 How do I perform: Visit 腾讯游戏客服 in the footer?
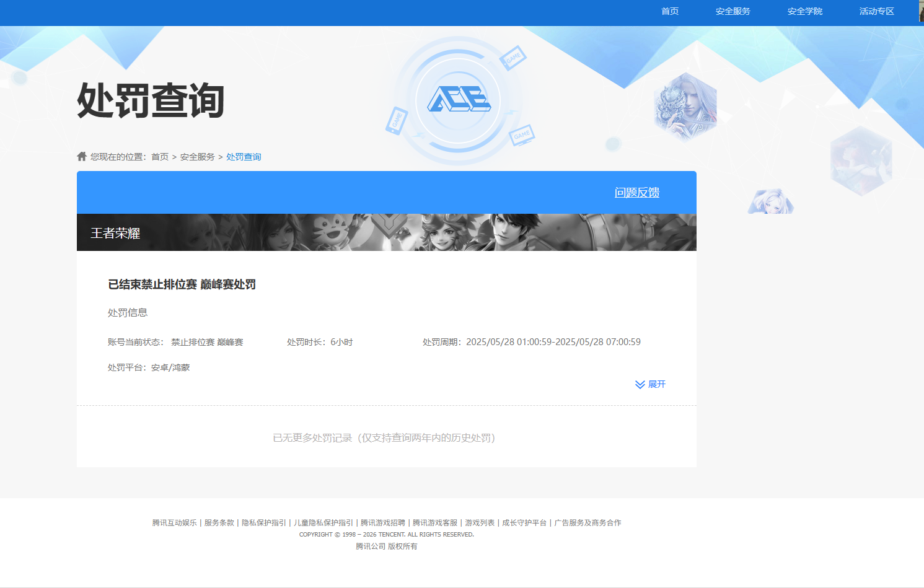pos(435,523)
